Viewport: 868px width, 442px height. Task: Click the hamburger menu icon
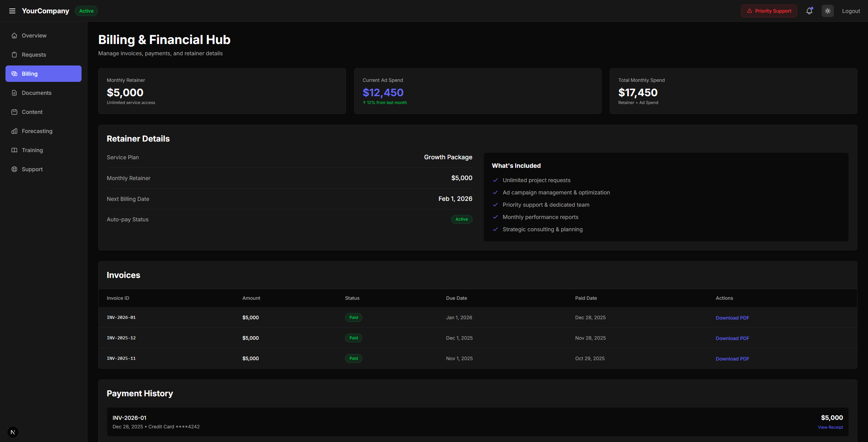[x=12, y=11]
